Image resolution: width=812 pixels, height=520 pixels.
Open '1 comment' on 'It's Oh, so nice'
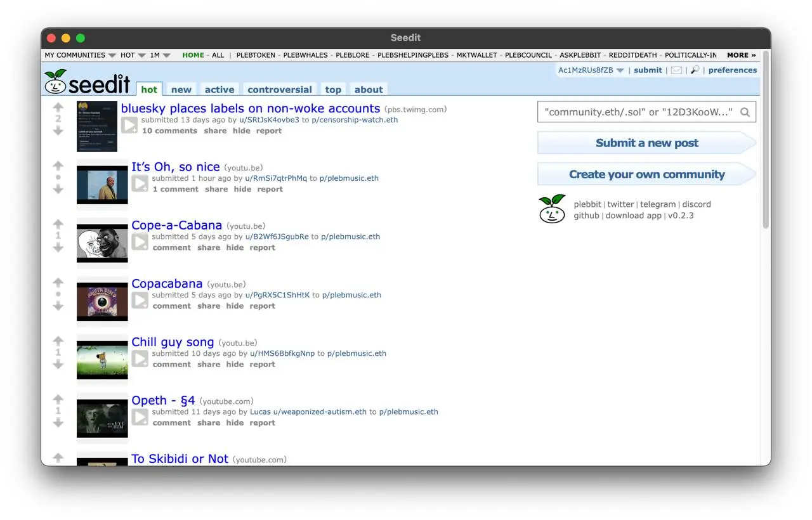coord(175,189)
